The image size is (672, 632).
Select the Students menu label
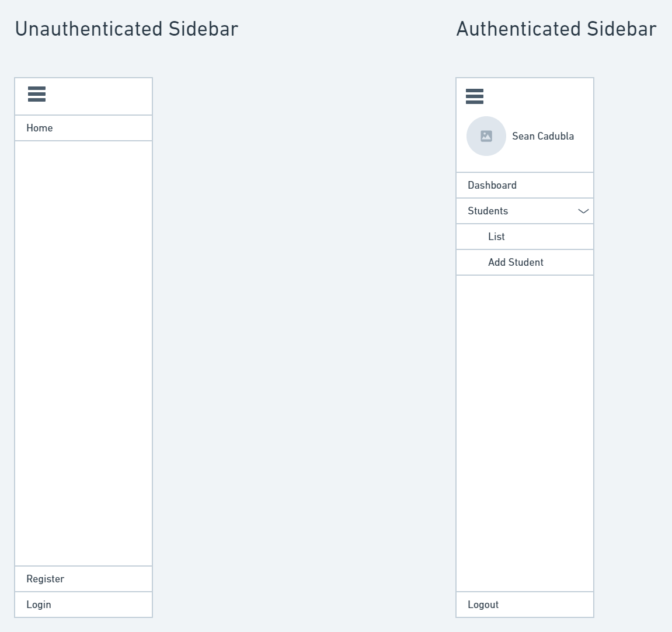click(x=488, y=211)
